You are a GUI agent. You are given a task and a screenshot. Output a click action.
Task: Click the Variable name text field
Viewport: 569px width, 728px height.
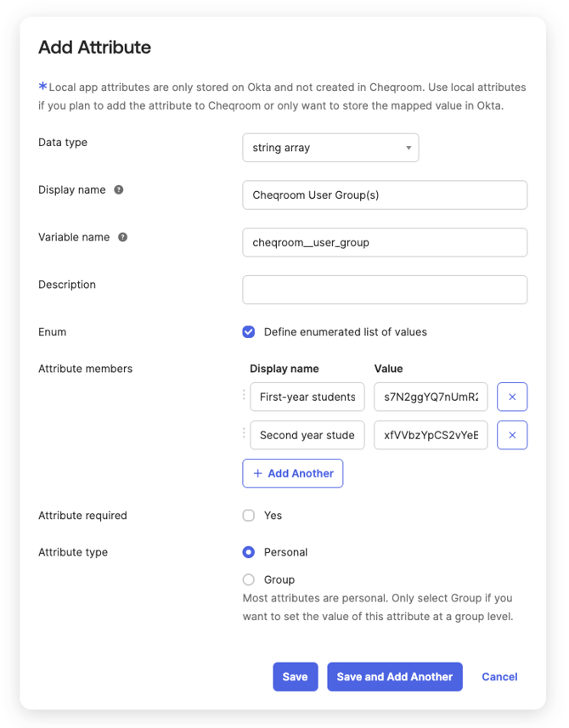coord(384,242)
